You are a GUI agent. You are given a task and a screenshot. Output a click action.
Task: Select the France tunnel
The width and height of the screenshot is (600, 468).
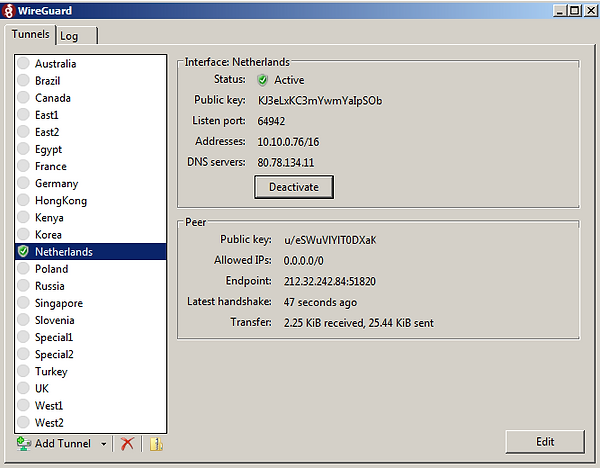coord(90,166)
